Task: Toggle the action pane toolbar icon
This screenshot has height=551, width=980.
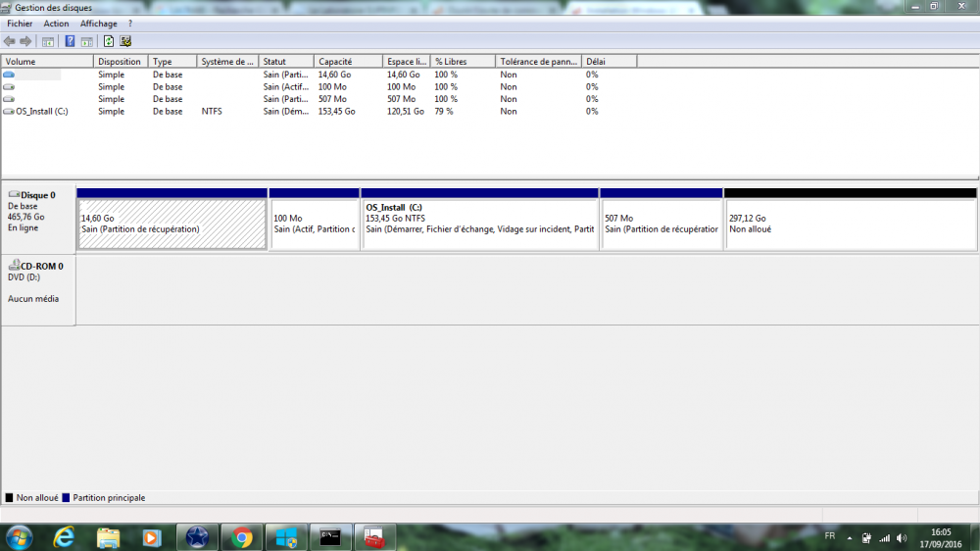Action: (87, 41)
